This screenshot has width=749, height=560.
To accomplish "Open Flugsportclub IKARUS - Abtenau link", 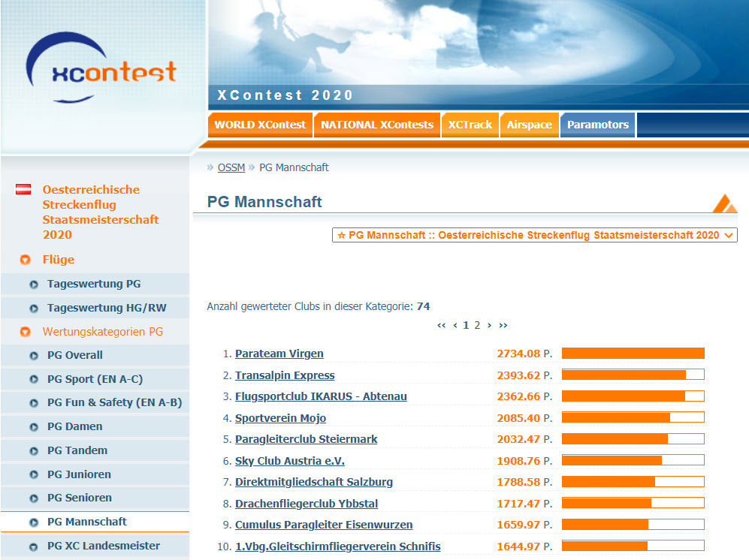I will point(321,396).
